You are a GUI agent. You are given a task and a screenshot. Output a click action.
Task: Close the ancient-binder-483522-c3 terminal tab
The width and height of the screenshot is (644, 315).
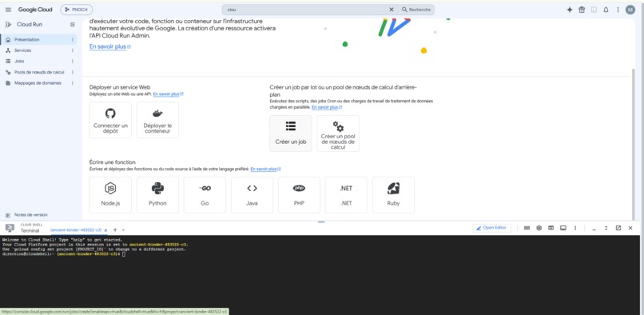click(105, 230)
